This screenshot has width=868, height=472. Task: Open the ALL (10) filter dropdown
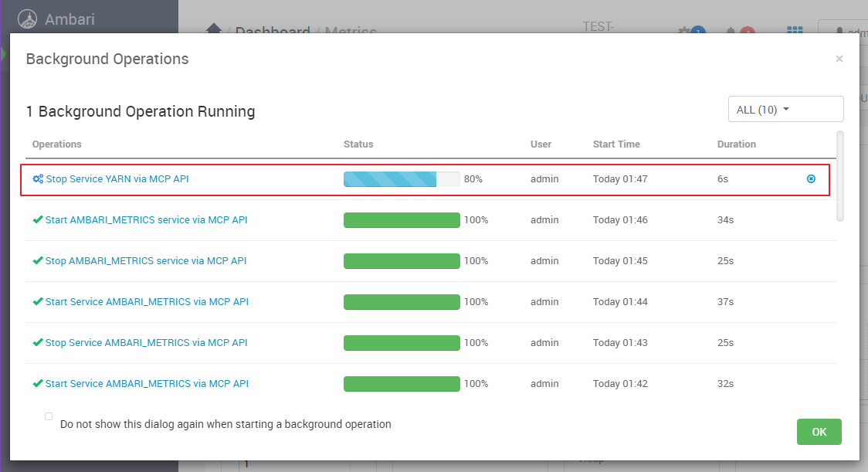(x=785, y=109)
